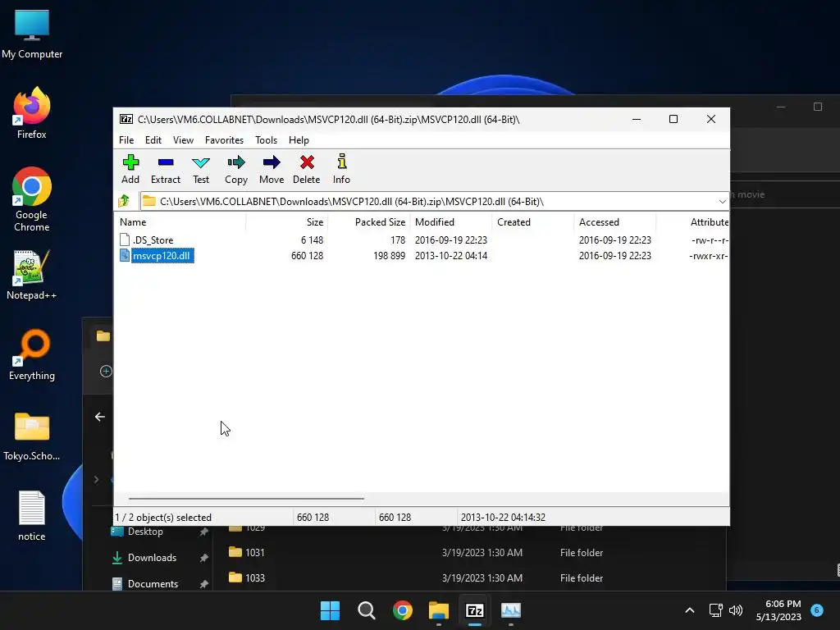Click back arrow in Explorer window
The width and height of the screenshot is (840, 630).
pos(99,417)
